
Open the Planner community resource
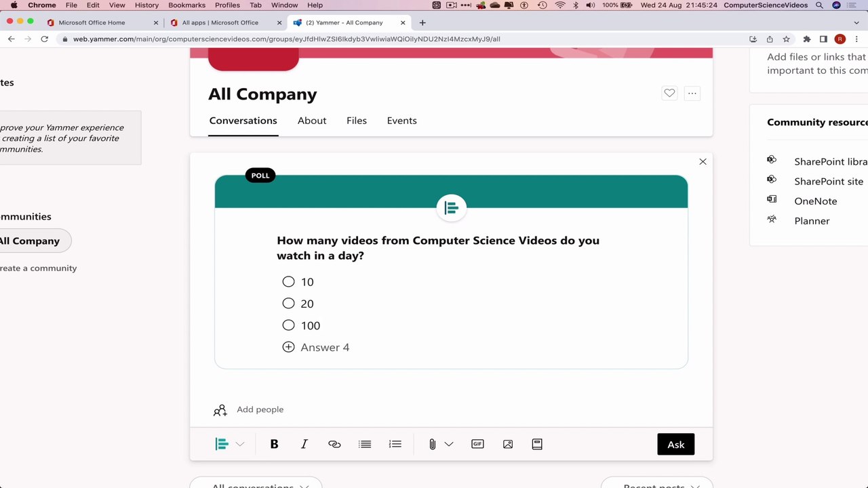pos(812,221)
